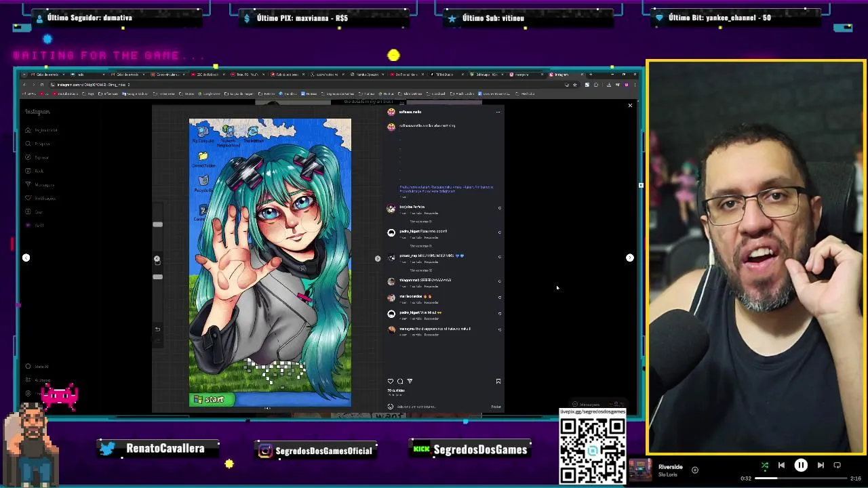
Task: Click the browser back arrow
Action: click(24, 85)
